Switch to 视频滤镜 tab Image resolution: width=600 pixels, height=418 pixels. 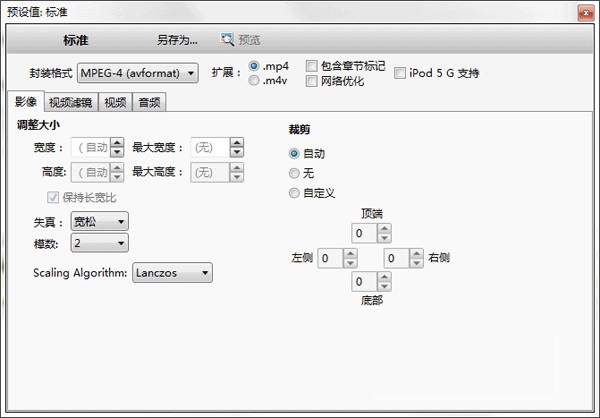71,102
